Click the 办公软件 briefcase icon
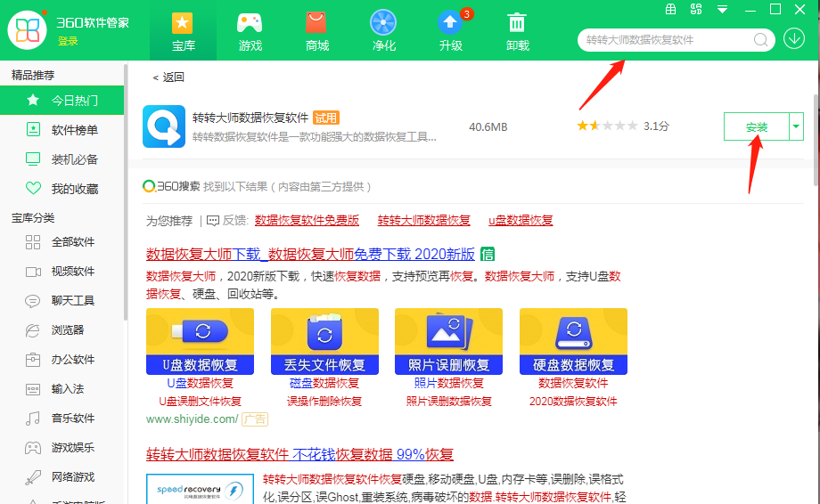The height and width of the screenshot is (504, 820). [x=33, y=360]
